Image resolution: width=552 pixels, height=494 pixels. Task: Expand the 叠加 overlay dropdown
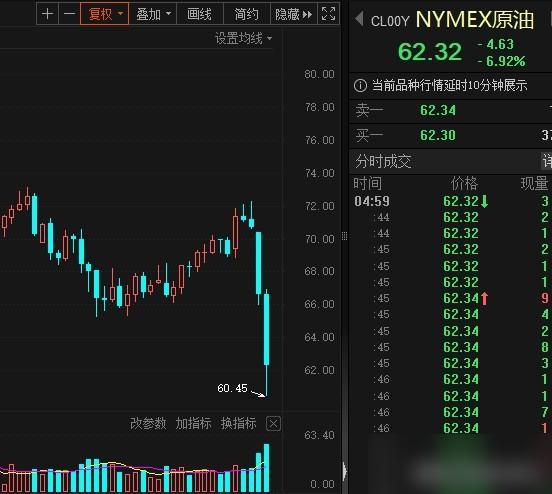coord(153,14)
